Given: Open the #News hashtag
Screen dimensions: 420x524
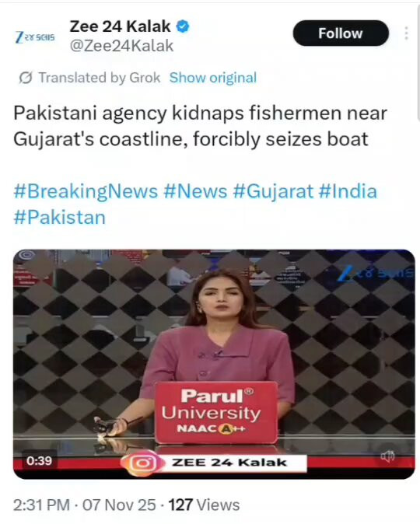Looking at the screenshot, I should point(195,191).
